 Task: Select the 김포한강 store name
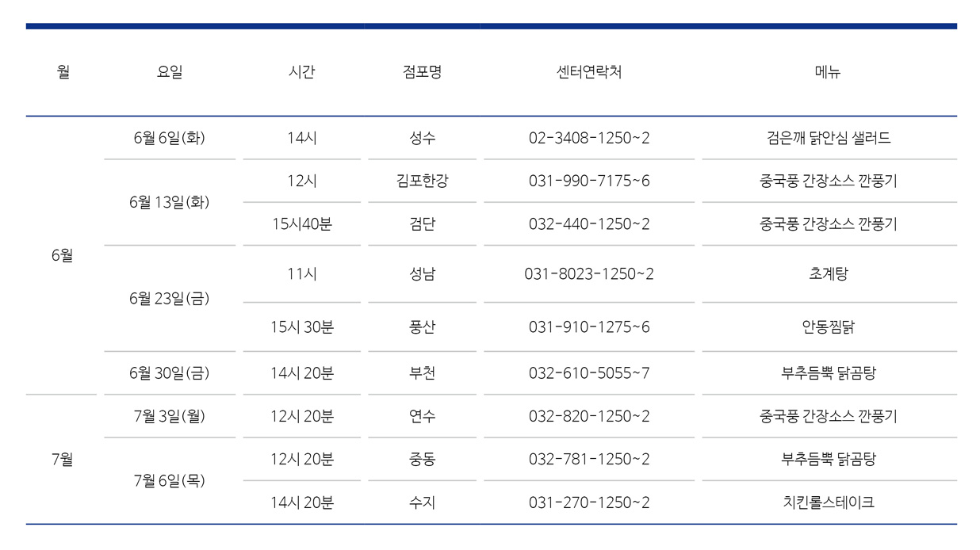pyautogui.click(x=423, y=181)
